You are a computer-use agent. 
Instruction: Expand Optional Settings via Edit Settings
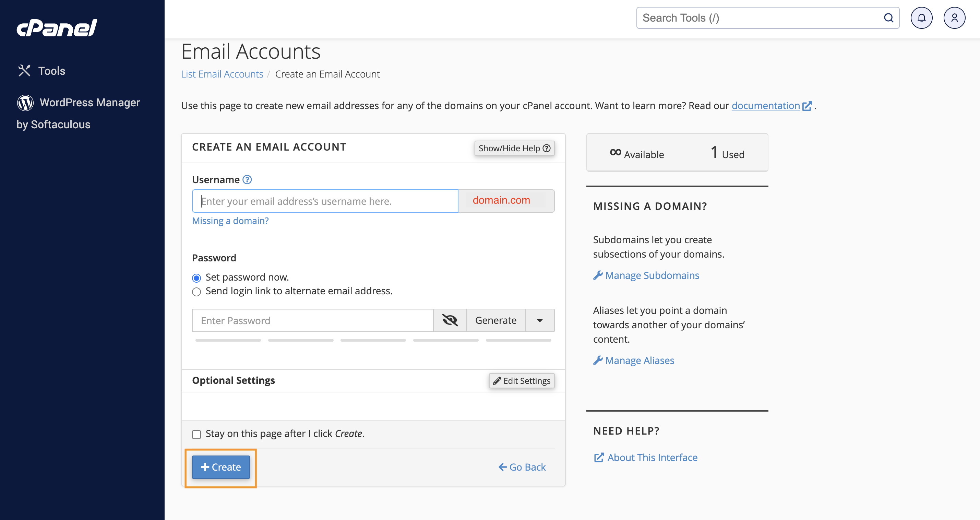[522, 381]
